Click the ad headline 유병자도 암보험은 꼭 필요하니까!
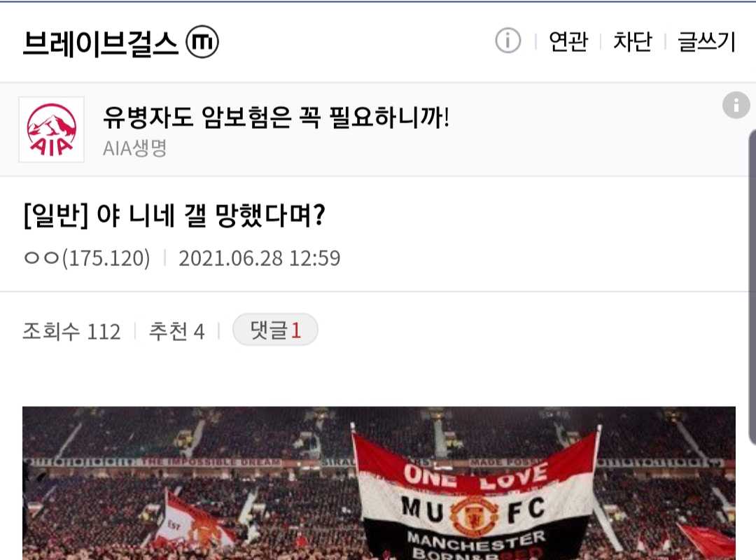Image resolution: width=756 pixels, height=560 pixels. pyautogui.click(x=276, y=118)
